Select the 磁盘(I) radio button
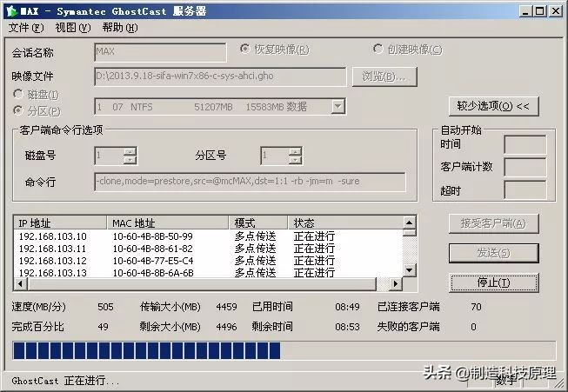This screenshot has height=392, width=568. tap(18, 94)
